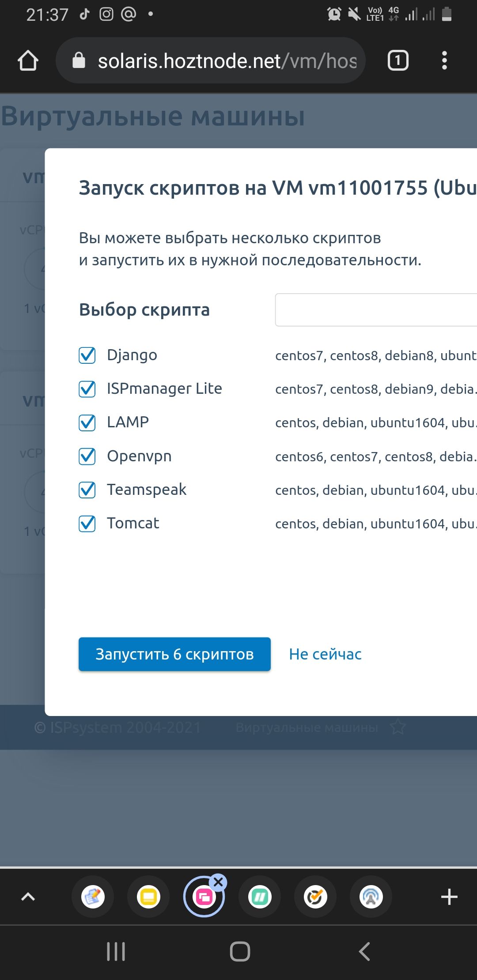Uncheck the ISPmanager Lite checkbox
Image resolution: width=477 pixels, height=980 pixels.
click(87, 389)
